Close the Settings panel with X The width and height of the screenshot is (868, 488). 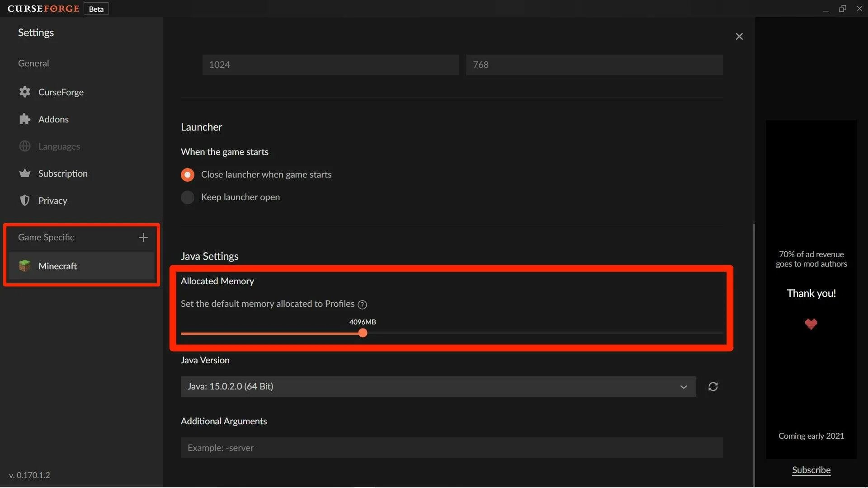[x=739, y=37]
